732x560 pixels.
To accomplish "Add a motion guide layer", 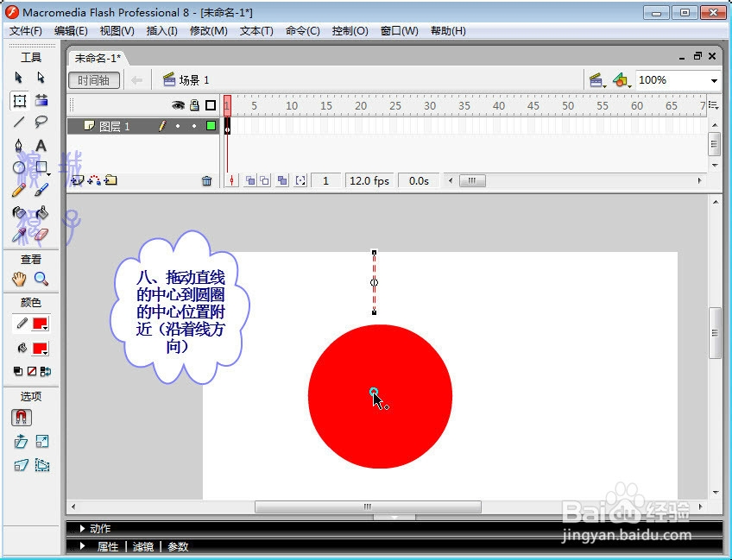I will [x=94, y=180].
